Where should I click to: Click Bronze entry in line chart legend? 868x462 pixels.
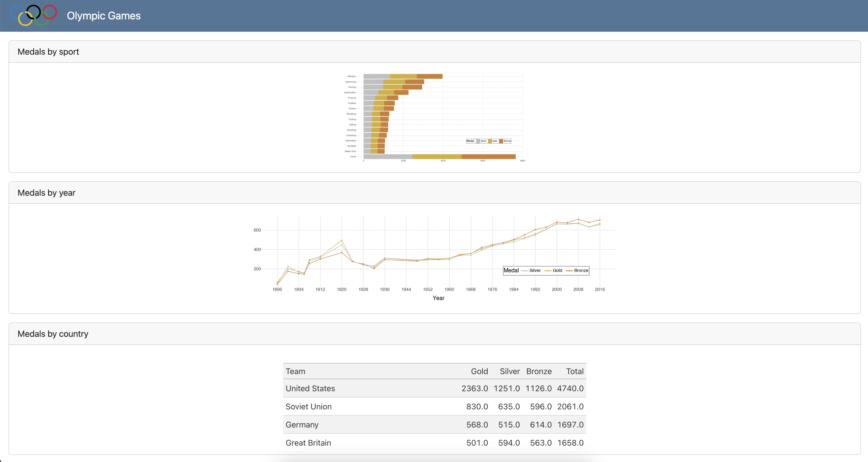point(577,271)
